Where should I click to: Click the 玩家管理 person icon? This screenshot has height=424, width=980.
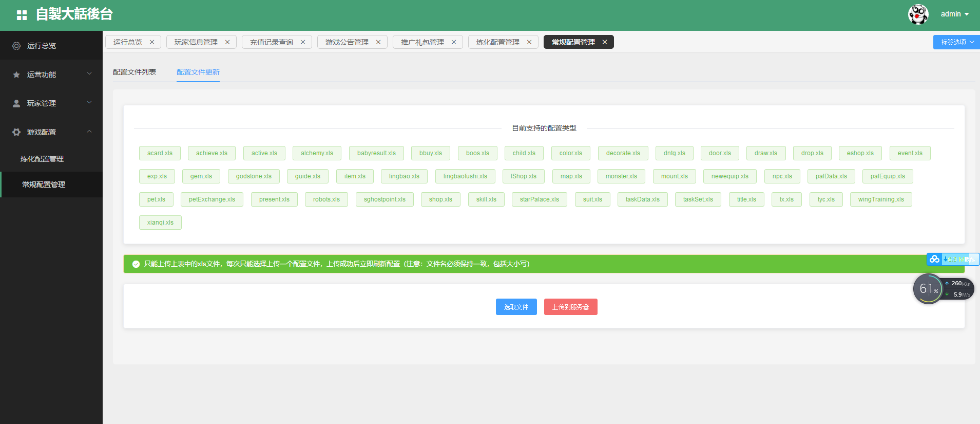pos(16,103)
